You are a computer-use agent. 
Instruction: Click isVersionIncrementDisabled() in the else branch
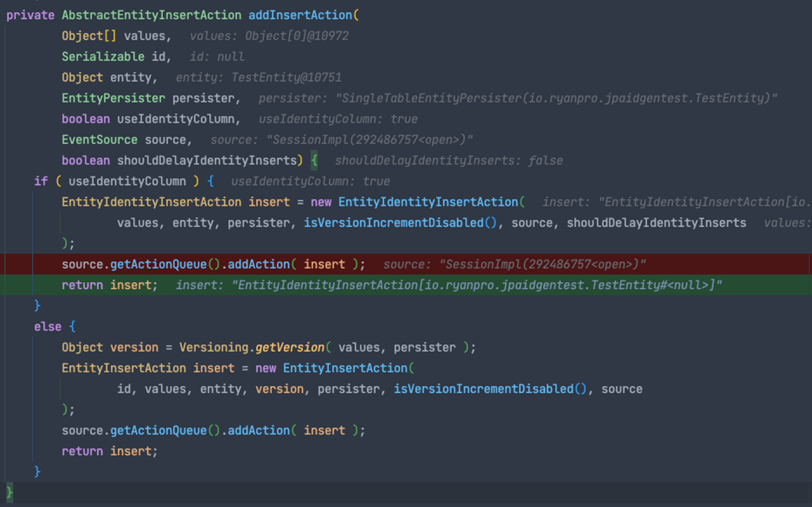[x=490, y=389]
